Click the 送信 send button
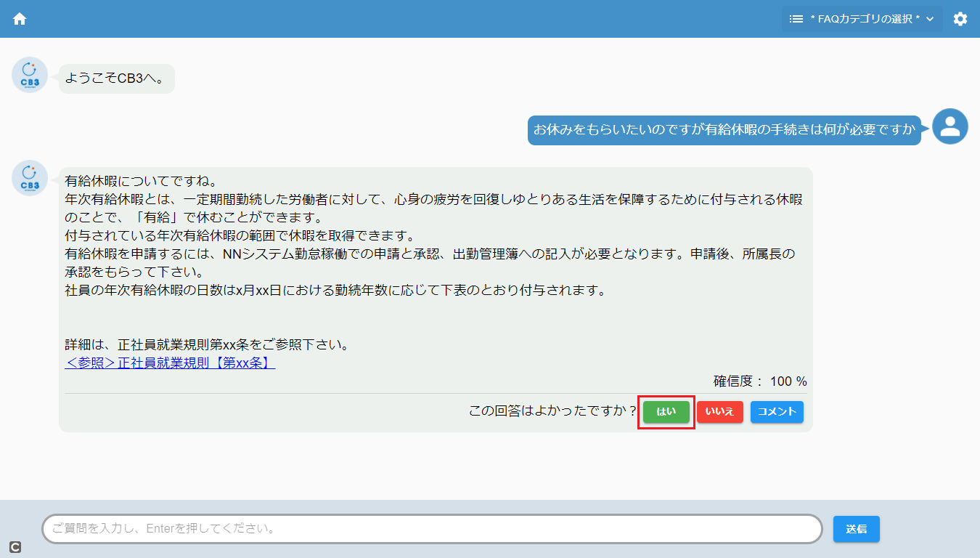980x558 pixels. pyautogui.click(x=856, y=529)
